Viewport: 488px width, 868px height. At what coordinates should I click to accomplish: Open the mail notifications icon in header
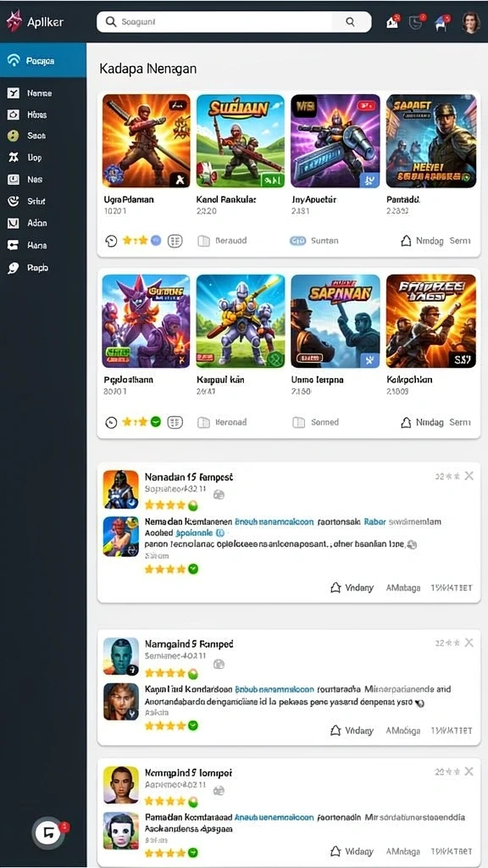(393, 22)
